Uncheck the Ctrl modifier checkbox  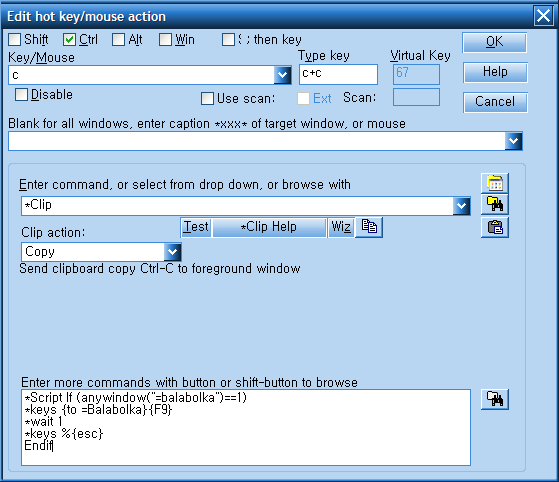pyautogui.click(x=69, y=39)
